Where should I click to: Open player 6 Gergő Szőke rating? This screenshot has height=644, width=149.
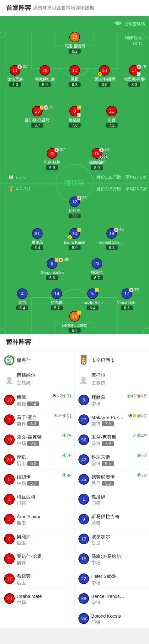[x=52, y=278]
